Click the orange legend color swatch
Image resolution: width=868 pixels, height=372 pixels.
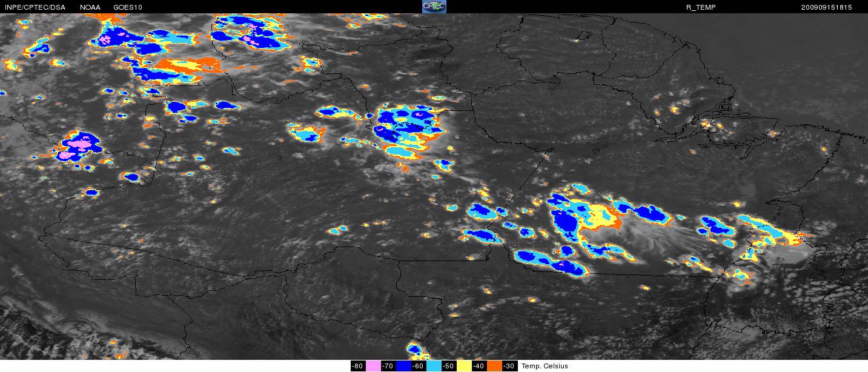495,366
